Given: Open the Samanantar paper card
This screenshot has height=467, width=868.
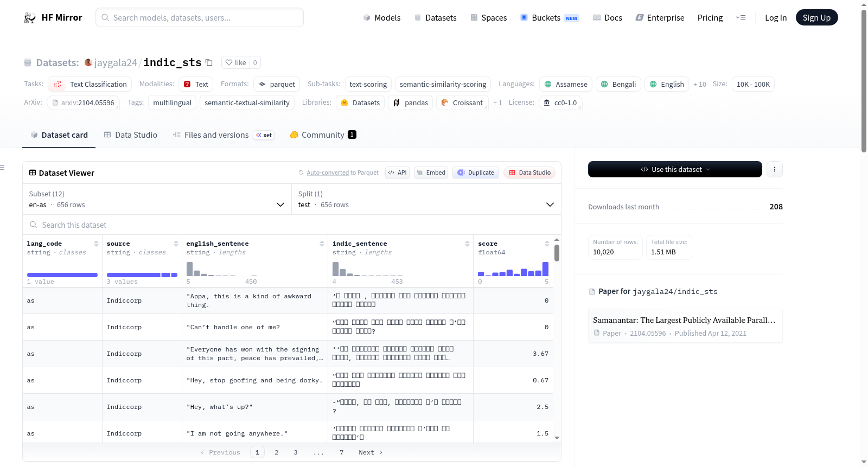Looking at the screenshot, I should (685, 326).
